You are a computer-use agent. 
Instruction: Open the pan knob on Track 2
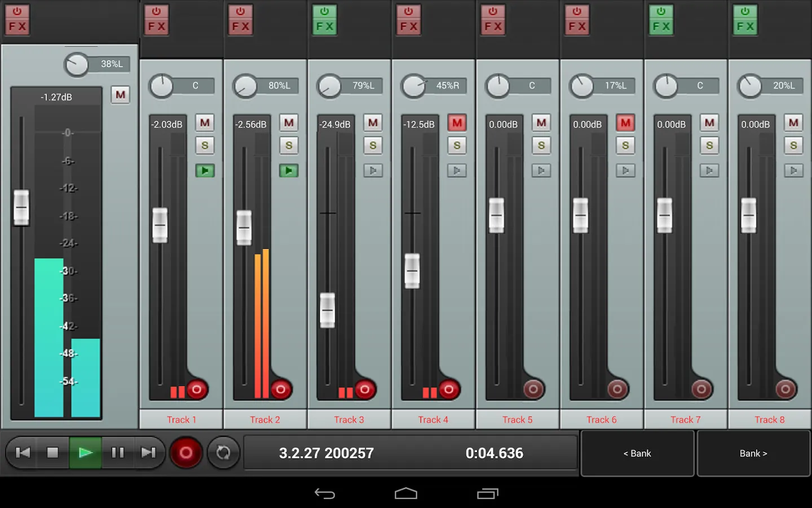pos(245,85)
